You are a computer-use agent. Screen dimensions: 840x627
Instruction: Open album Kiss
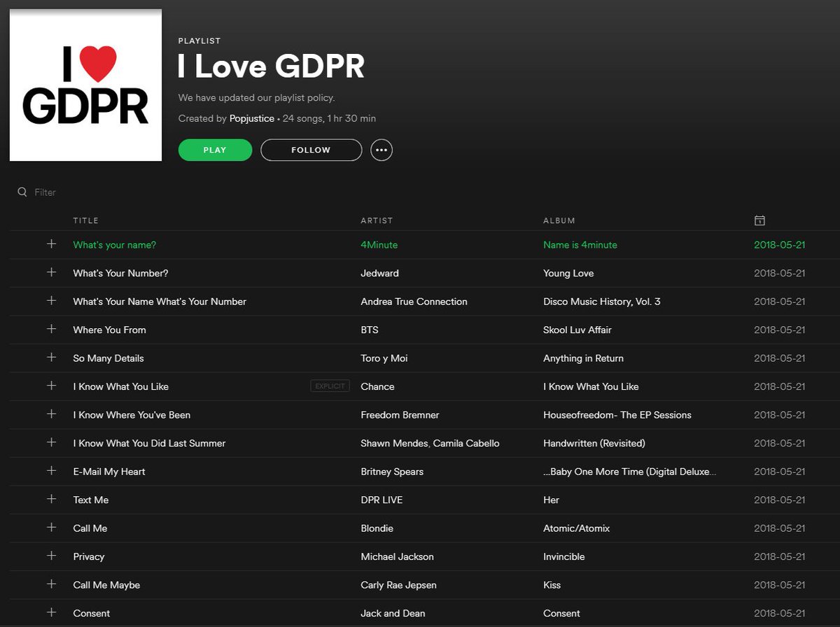tap(552, 585)
